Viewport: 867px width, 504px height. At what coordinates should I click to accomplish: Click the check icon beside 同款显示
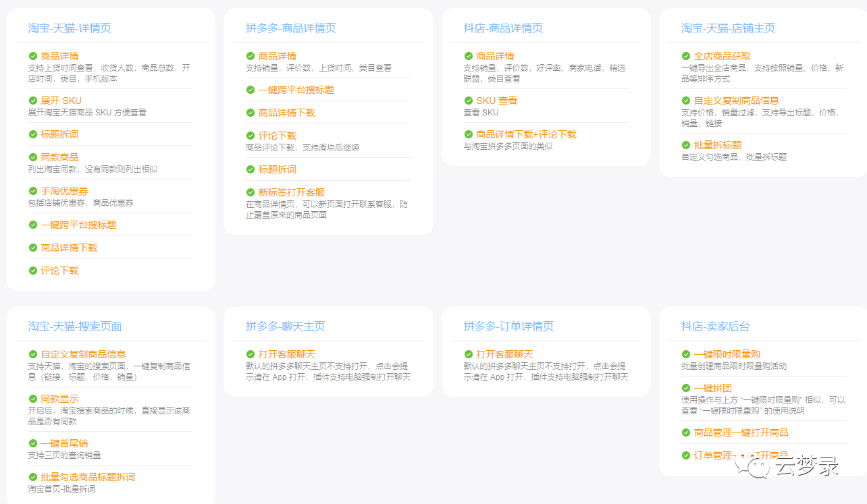[32, 398]
